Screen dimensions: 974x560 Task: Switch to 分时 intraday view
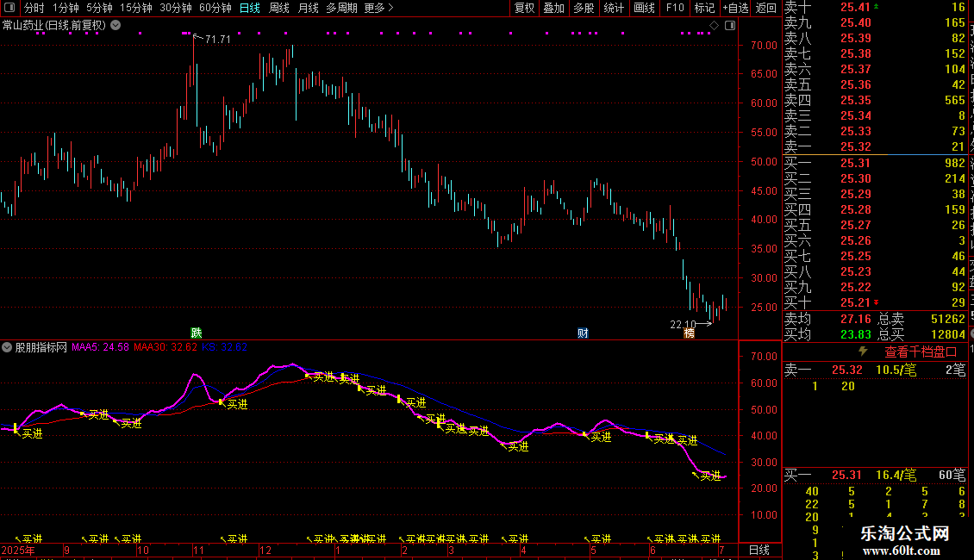tap(34, 8)
